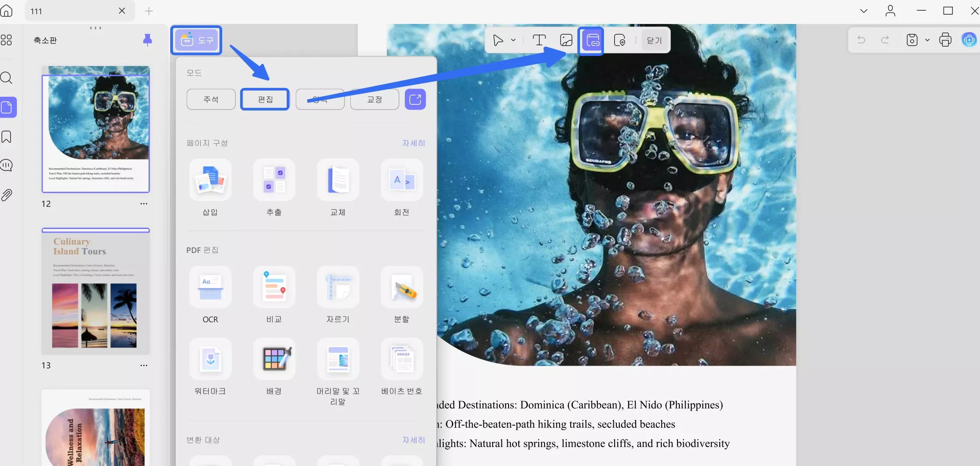Viewport: 980px width, 466px height.
Task: Select the 편집 mode
Action: tap(265, 99)
